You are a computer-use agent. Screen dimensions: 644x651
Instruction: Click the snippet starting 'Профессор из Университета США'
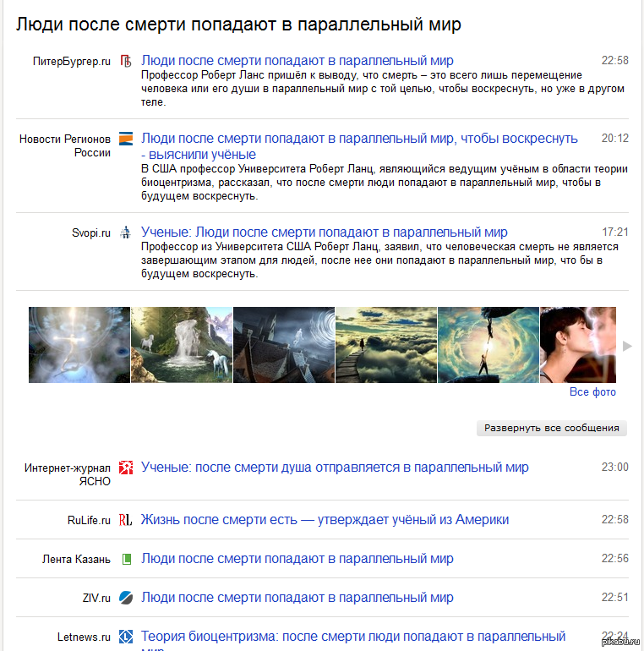[379, 260]
